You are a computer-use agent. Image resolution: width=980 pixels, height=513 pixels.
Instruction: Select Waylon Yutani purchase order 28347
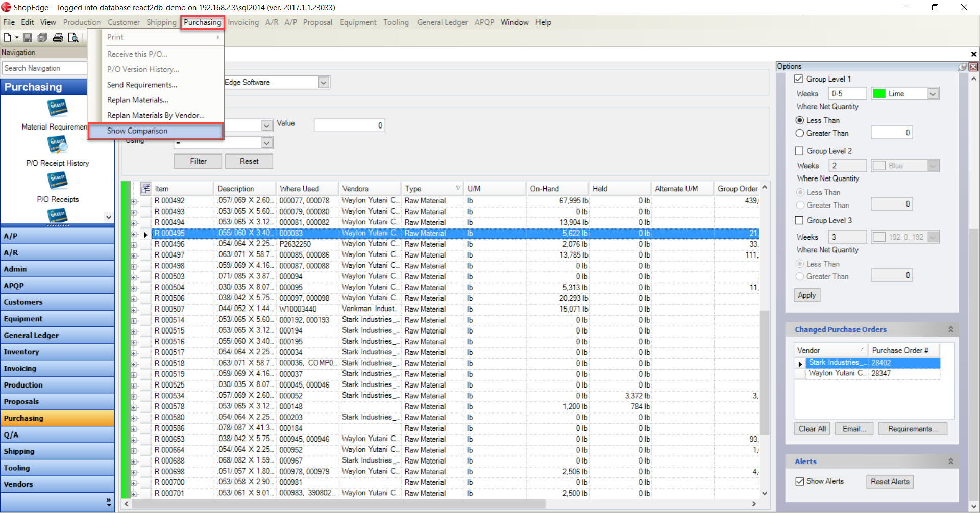873,373
